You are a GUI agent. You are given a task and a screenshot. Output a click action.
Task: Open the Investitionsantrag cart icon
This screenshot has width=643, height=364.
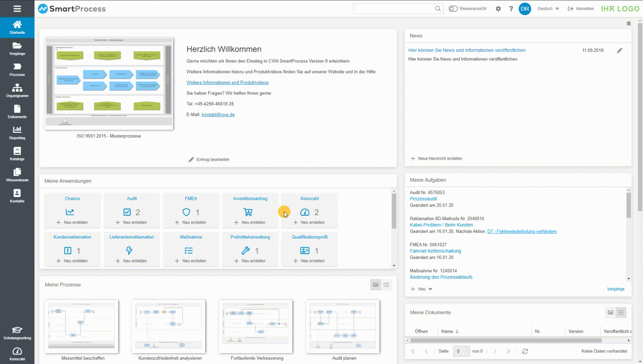[248, 212]
